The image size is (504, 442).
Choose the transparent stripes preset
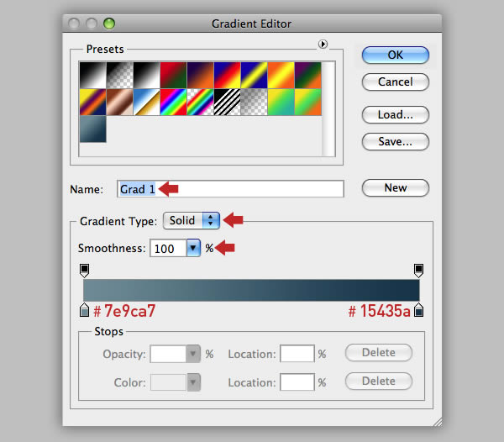228,103
